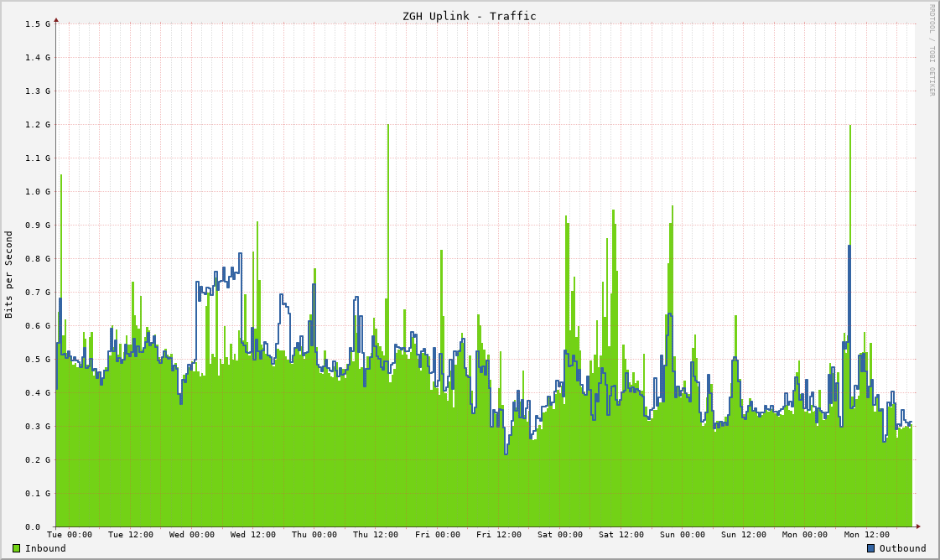
Task: Click the Wed 12:00 timestamp label
Action: (252, 534)
